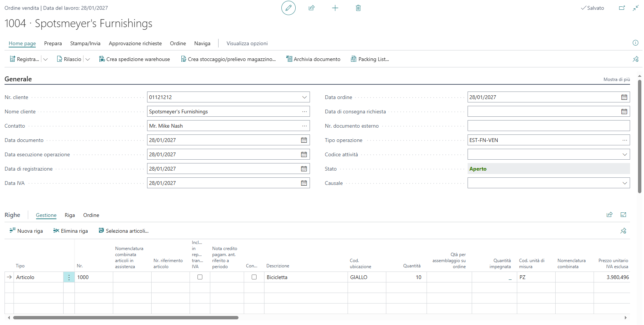Click the Cod. ubicazione cell GIALLO
644x325 pixels.
(x=367, y=277)
